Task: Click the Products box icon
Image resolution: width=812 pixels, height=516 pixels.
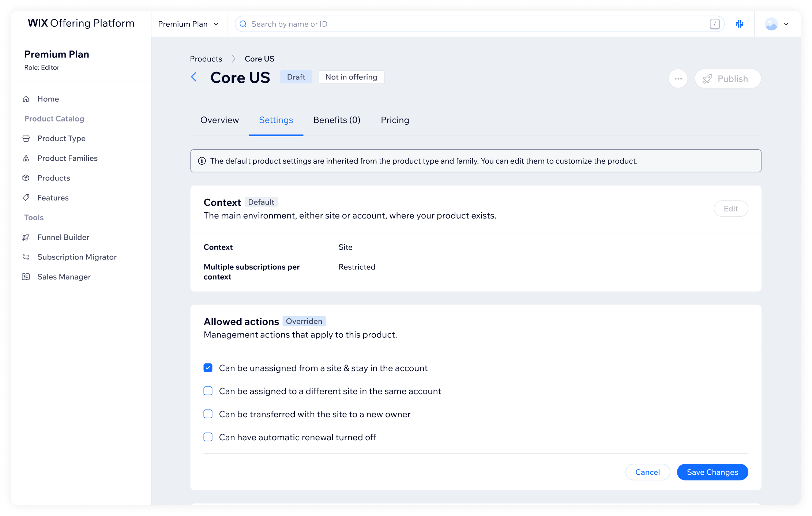Action: point(26,178)
